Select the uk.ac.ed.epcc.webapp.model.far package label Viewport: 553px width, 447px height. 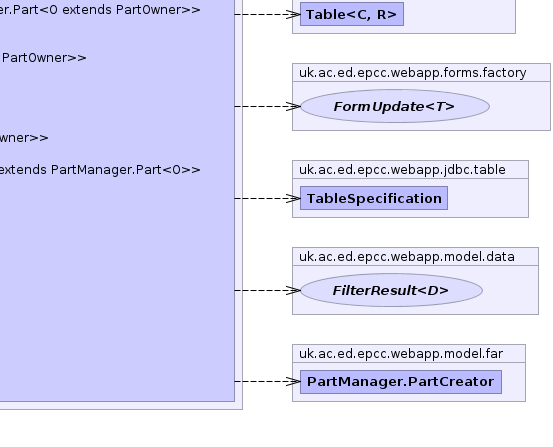pyautogui.click(x=401, y=354)
